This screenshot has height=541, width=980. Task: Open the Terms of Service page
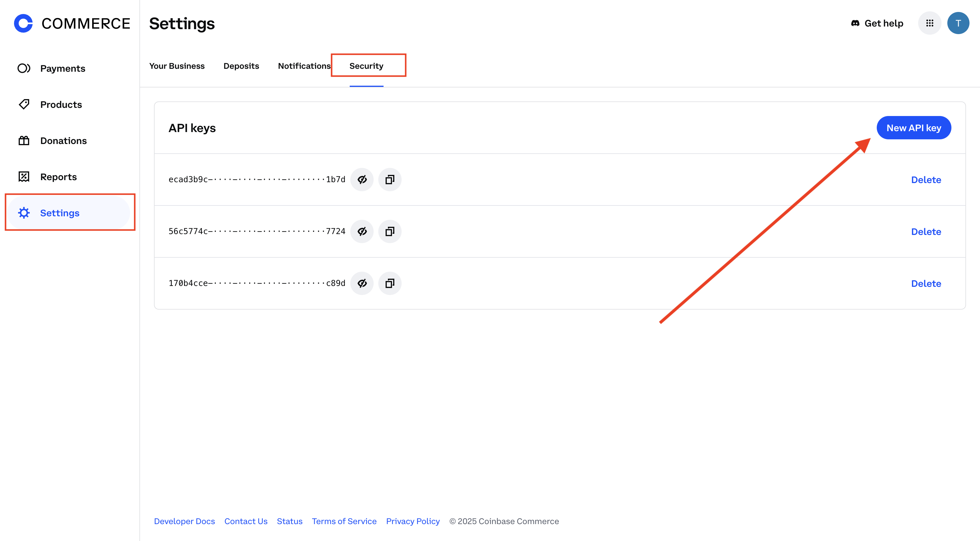[x=344, y=521]
